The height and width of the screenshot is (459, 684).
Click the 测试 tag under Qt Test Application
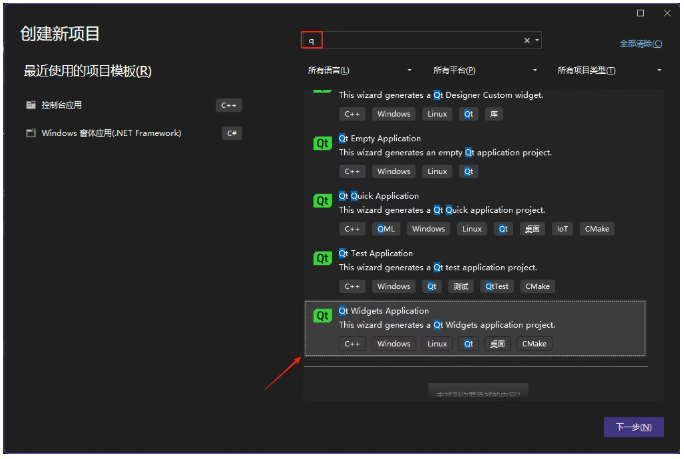click(461, 286)
